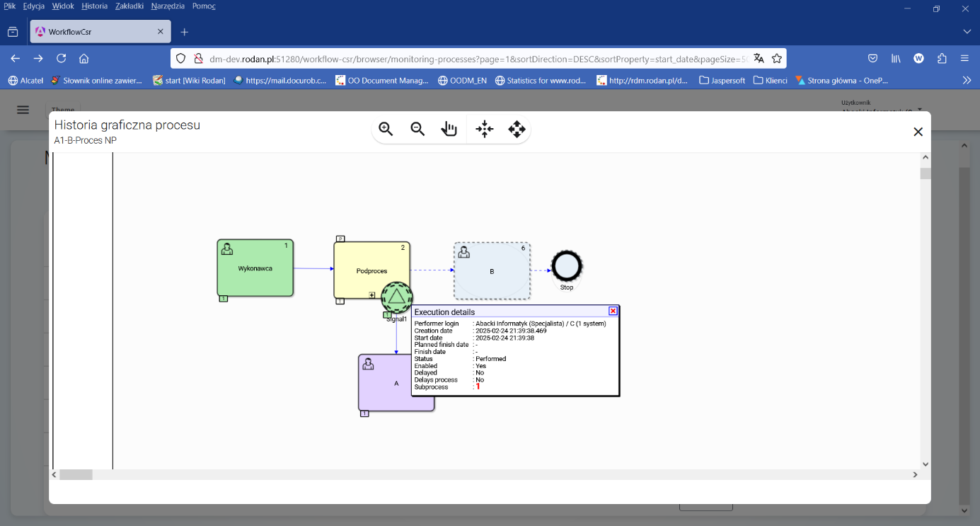Image resolution: width=980 pixels, height=526 pixels.
Task: Click the green Signal1 event icon
Action: pyautogui.click(x=396, y=298)
